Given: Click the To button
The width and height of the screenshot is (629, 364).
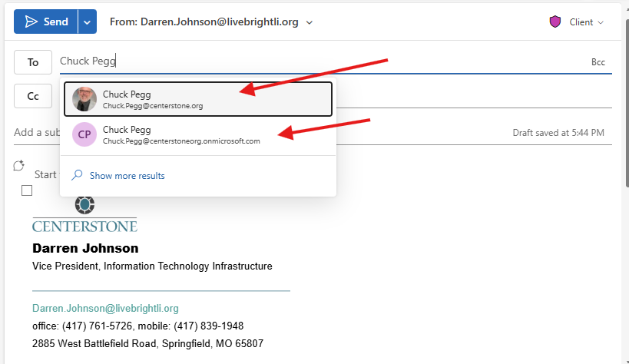Looking at the screenshot, I should pos(33,62).
